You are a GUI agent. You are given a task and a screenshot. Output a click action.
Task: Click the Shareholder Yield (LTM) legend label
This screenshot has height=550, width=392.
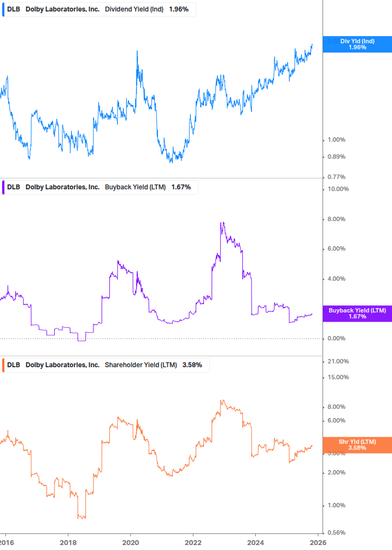click(141, 365)
